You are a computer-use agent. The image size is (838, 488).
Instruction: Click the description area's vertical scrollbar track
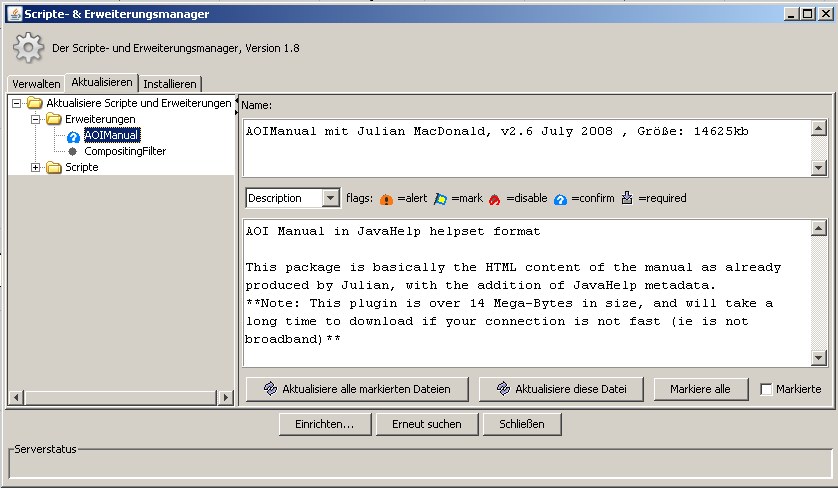pyautogui.click(x=818, y=293)
